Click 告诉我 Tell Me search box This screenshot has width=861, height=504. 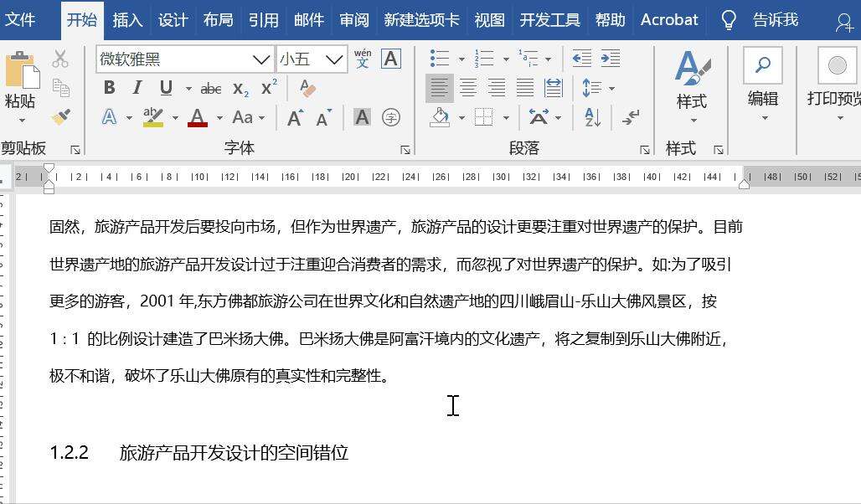[776, 20]
